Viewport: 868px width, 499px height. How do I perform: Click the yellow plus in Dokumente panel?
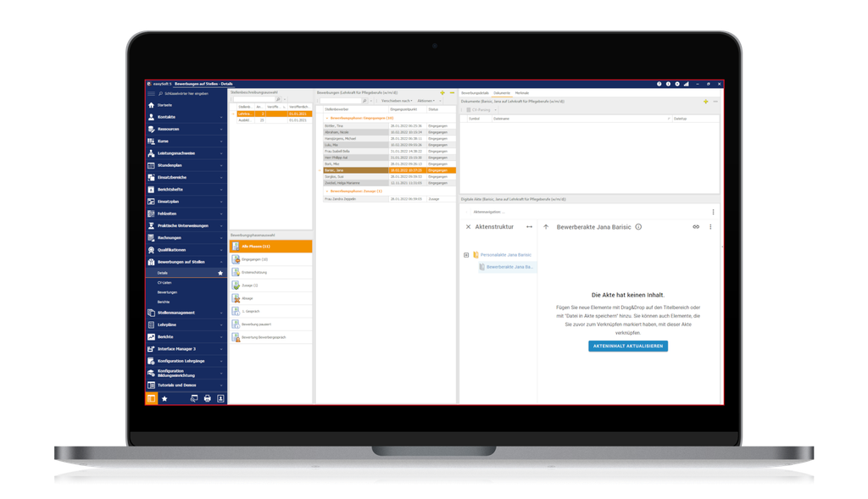(706, 102)
